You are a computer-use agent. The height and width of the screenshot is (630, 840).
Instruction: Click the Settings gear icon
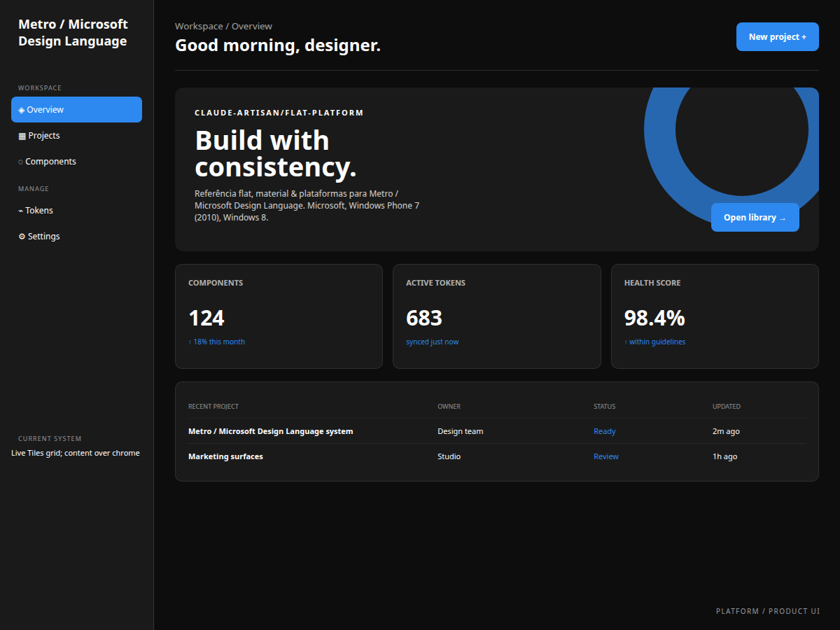tap(22, 237)
